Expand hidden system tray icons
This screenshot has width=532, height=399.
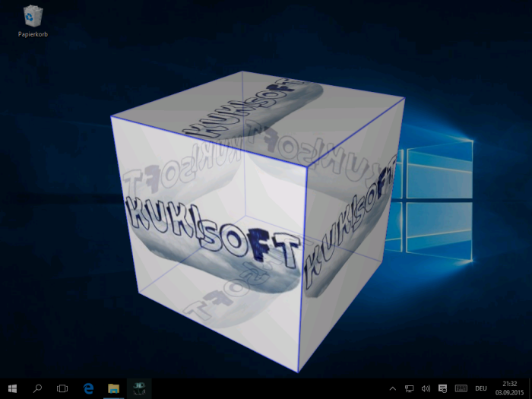392,388
